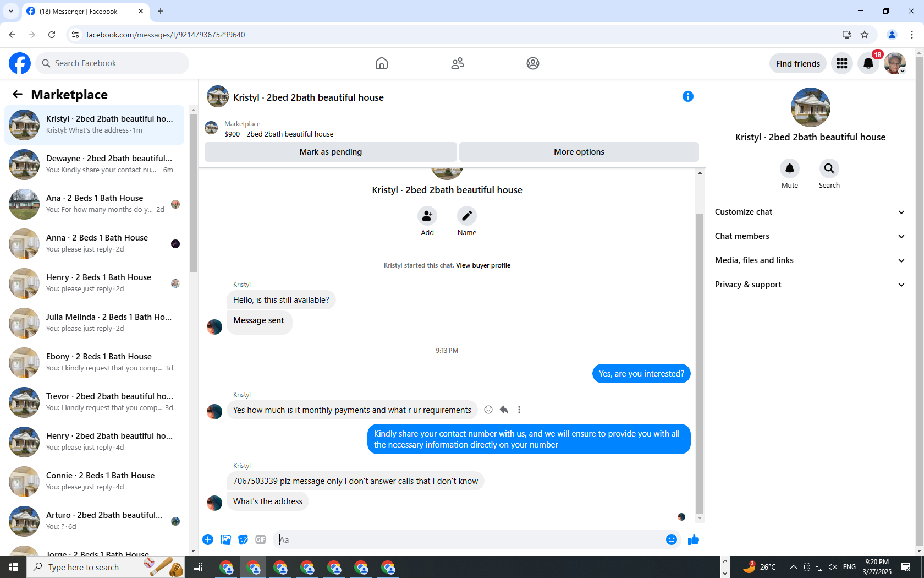Open the Friends icon in top navigation
Image resolution: width=924 pixels, height=578 pixels.
(x=458, y=63)
